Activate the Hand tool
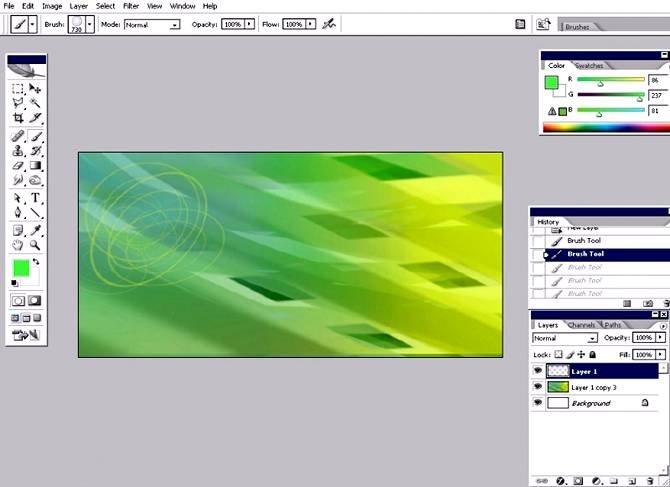Image resolution: width=670 pixels, height=487 pixels. tap(18, 245)
